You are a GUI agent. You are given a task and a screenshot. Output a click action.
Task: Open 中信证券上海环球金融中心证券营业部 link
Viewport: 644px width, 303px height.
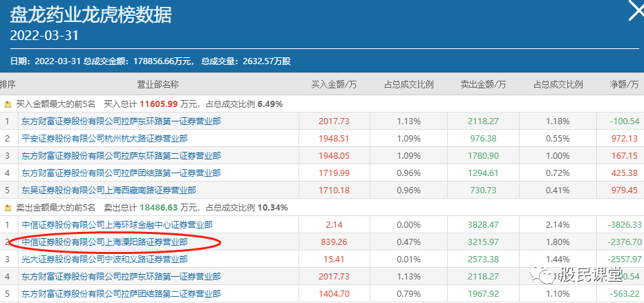(117, 225)
